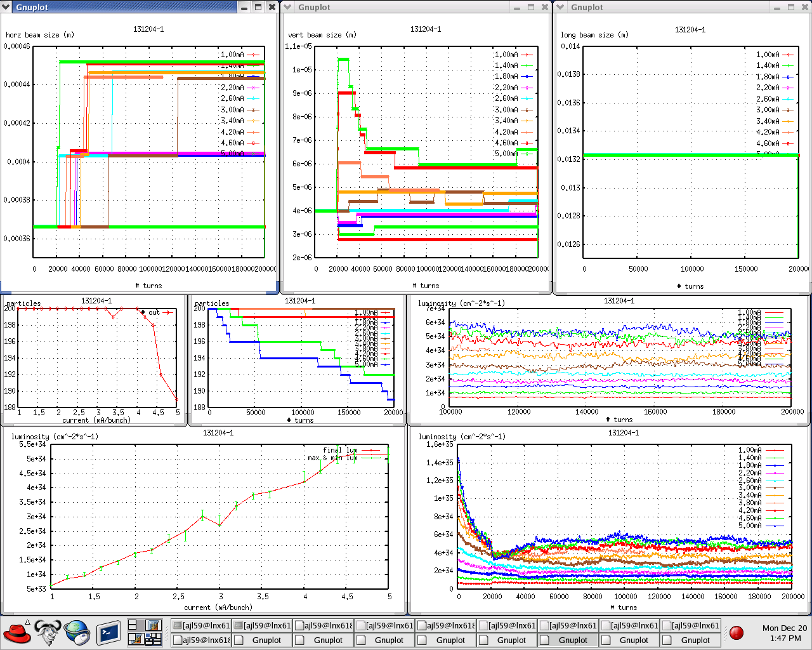Switch to the top-left workspace in the pager

tap(136, 626)
